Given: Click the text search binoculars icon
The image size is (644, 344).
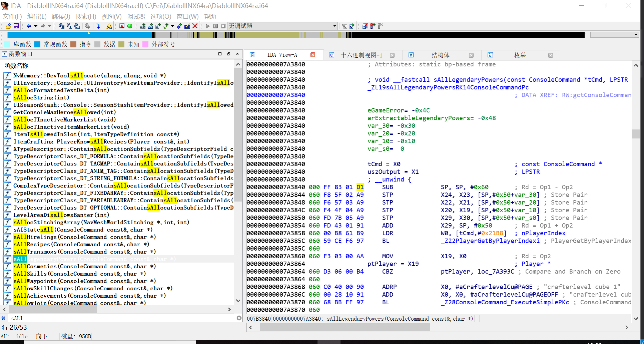Looking at the screenshot, I should click(69, 26).
